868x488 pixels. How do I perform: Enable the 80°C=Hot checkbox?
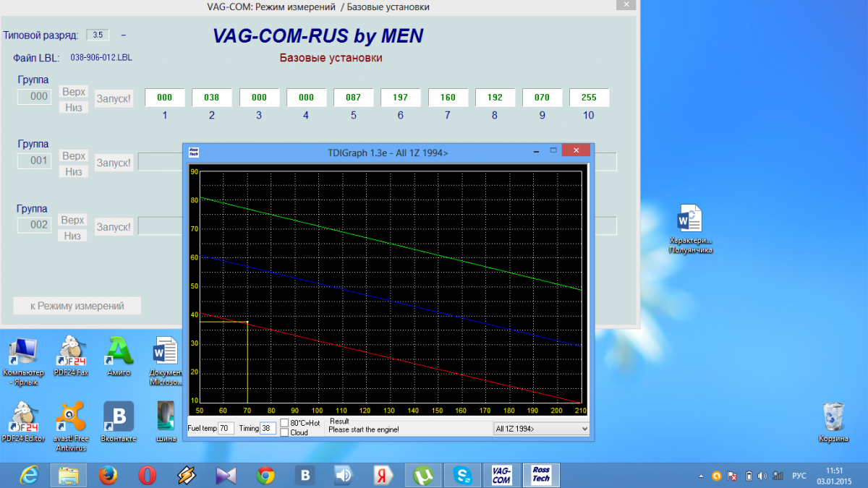[284, 423]
